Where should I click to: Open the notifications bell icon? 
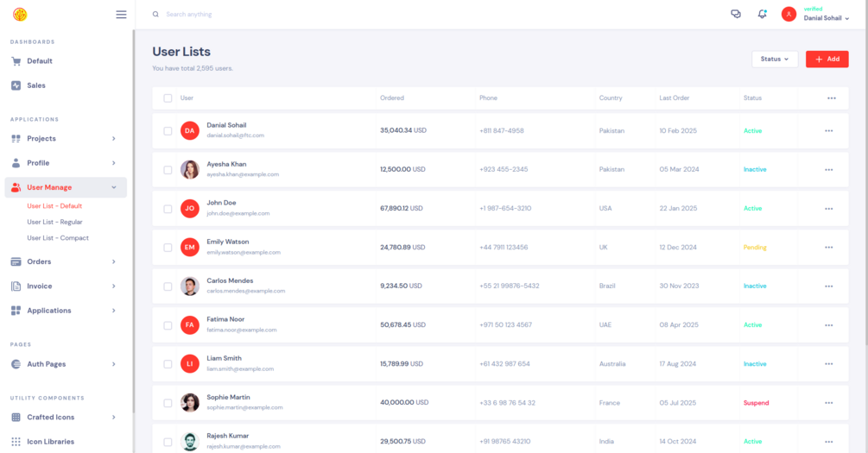[762, 15]
